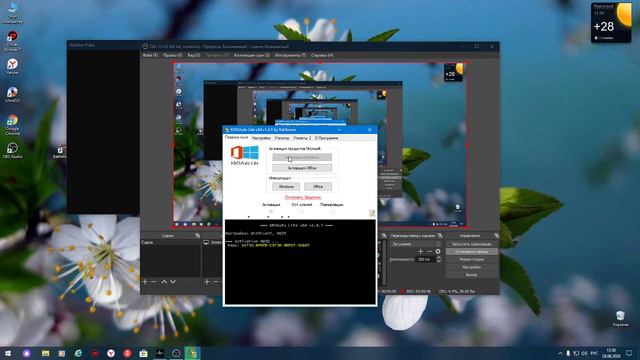Click the OBS Studio Mode button

pyautogui.click(x=471, y=260)
